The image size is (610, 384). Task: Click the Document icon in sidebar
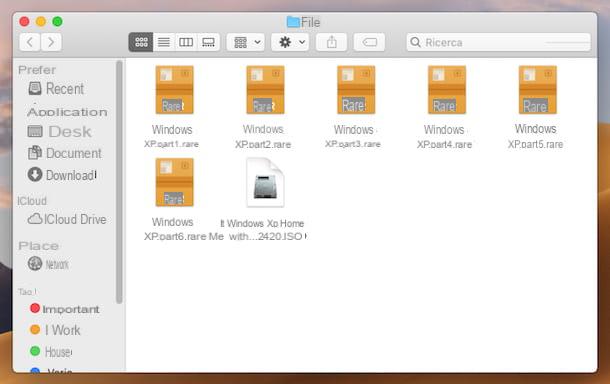[x=35, y=153]
